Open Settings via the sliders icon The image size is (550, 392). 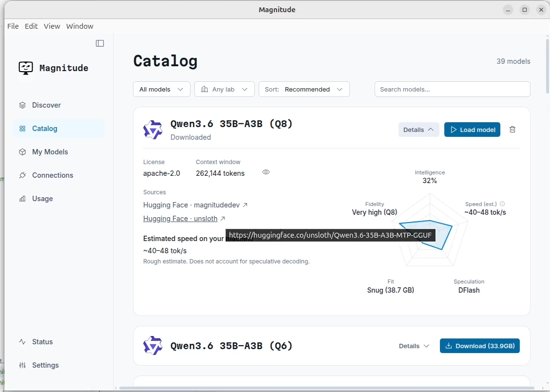tap(22, 365)
